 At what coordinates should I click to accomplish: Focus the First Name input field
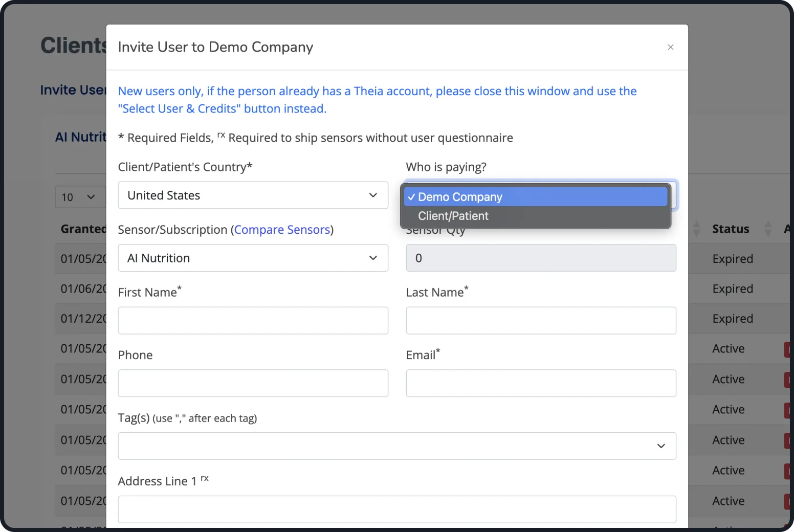click(253, 321)
